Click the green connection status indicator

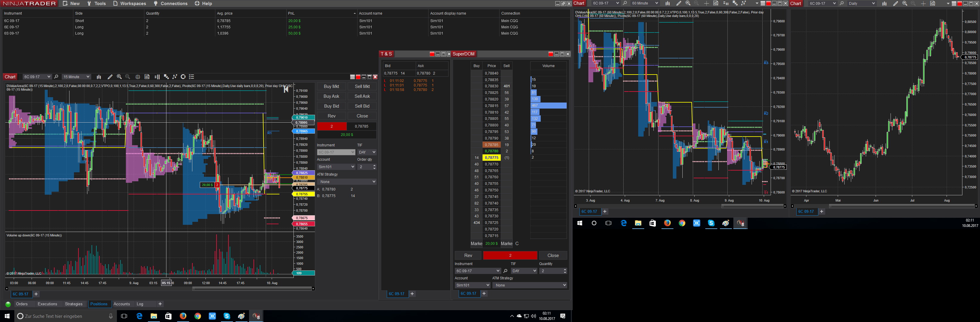point(8,304)
